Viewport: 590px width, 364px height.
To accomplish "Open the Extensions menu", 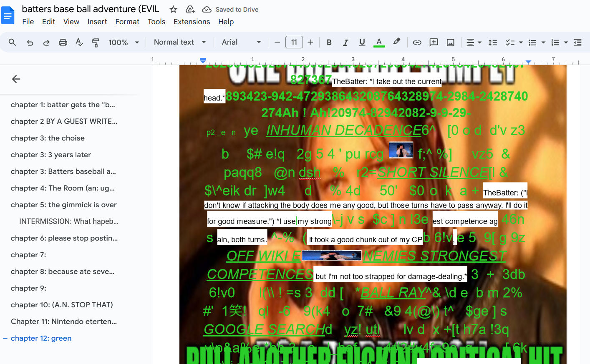I will (192, 22).
